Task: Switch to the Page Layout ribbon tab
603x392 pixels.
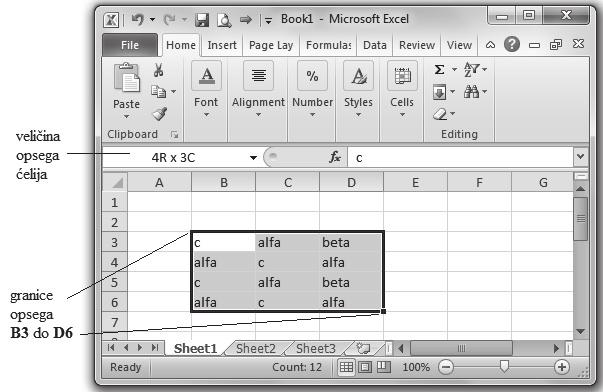Action: [x=271, y=45]
